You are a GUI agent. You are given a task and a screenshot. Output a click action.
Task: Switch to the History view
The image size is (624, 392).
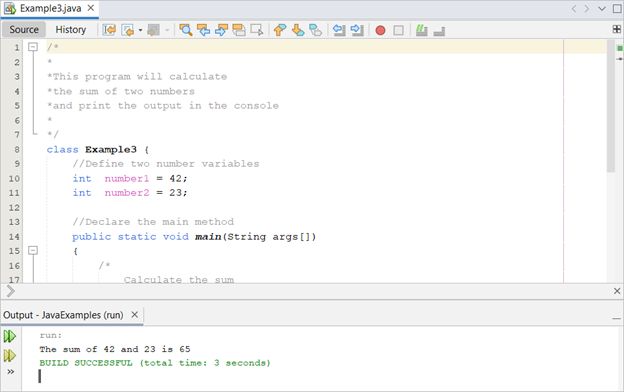(x=71, y=29)
